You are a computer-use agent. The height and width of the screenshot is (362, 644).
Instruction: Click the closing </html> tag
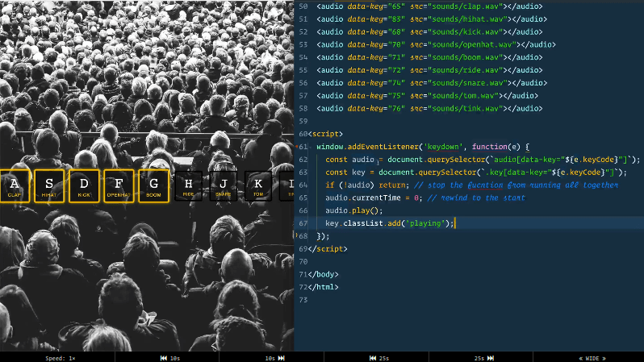[324, 287]
